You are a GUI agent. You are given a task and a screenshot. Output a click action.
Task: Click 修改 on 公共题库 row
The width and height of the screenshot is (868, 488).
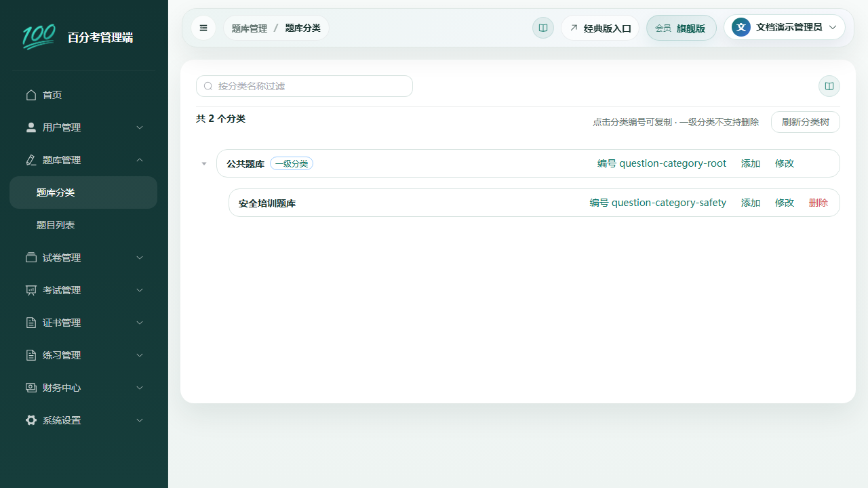(785, 163)
